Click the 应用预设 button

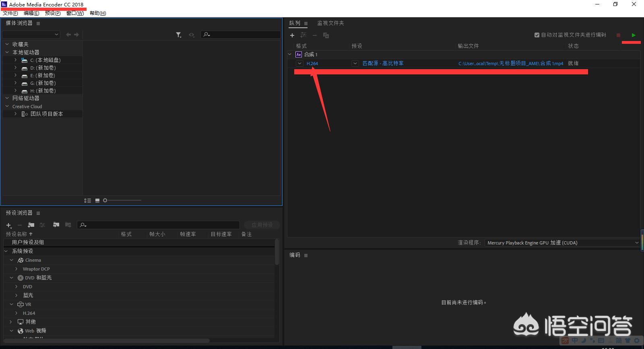[x=262, y=225]
